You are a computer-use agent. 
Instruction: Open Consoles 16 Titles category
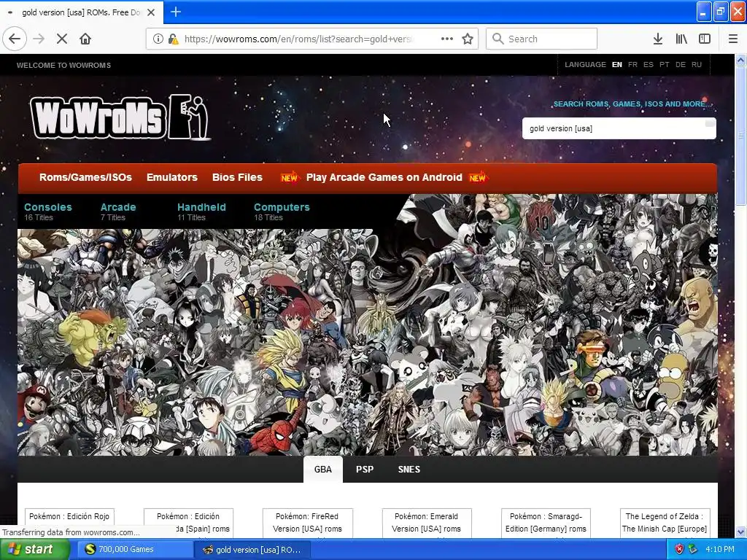(48, 211)
